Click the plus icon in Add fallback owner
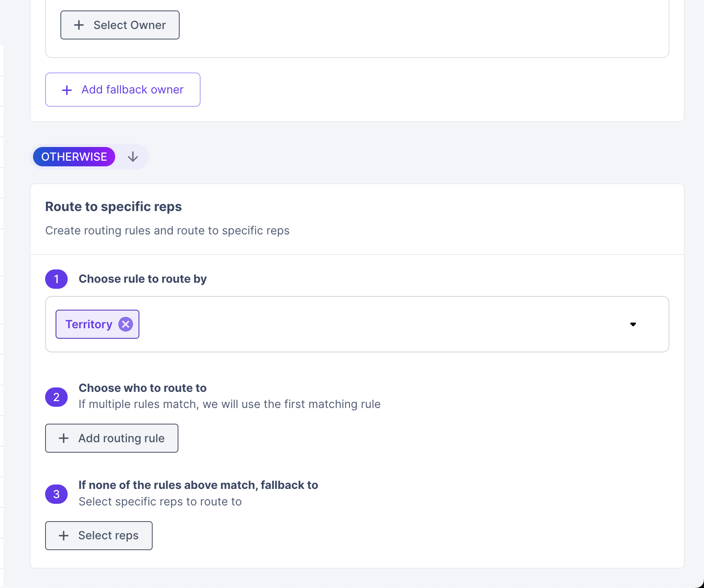The width and height of the screenshot is (704, 588). [67, 90]
